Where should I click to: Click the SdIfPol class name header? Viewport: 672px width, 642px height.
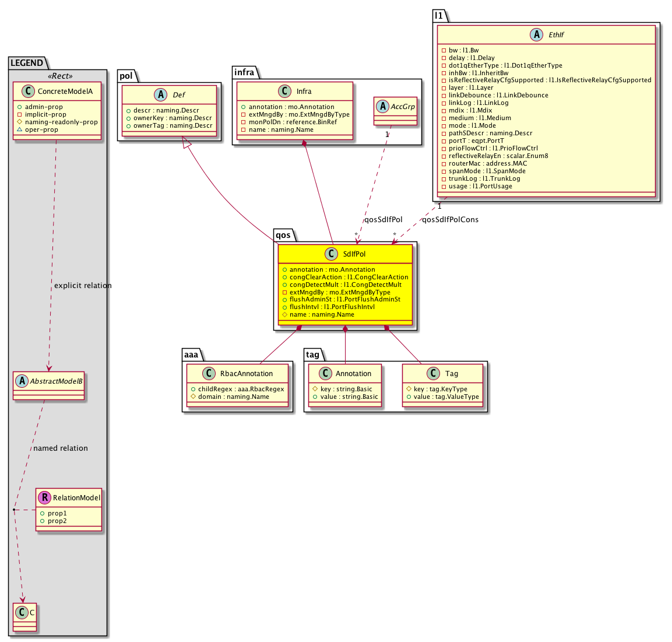point(354,254)
